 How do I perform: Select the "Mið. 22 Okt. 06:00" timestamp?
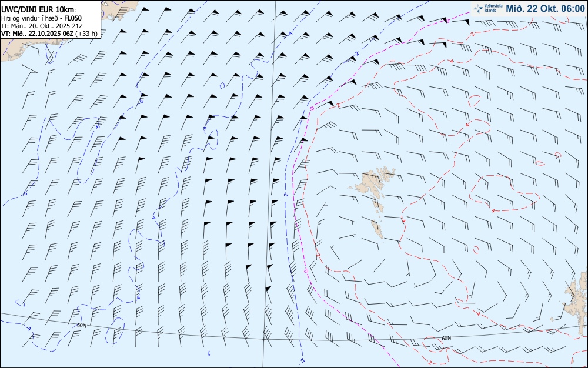coord(545,8)
